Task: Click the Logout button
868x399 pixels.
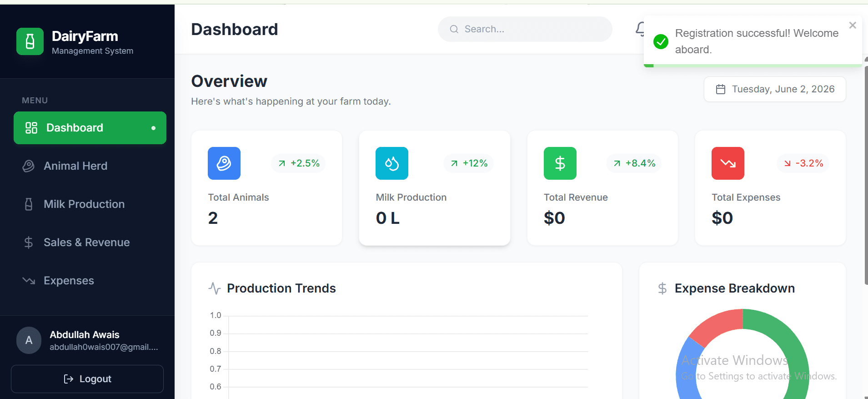Action: pos(87,379)
